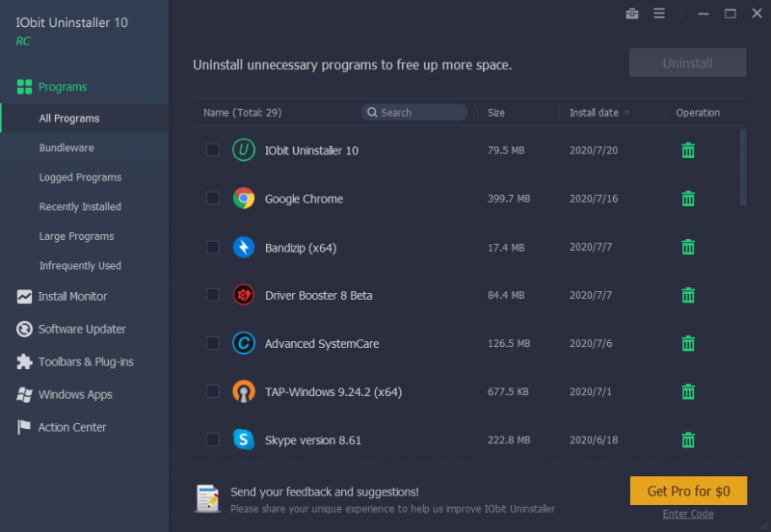Check the Google Chrome checkbox

(x=212, y=199)
